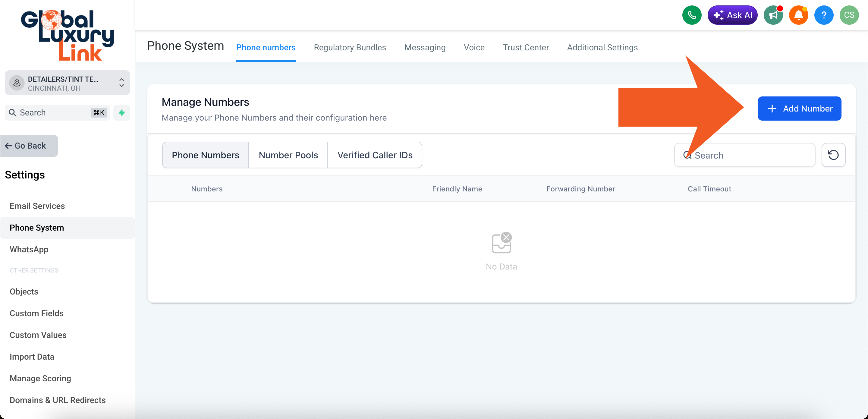Click the numbers table Search field

coord(745,155)
